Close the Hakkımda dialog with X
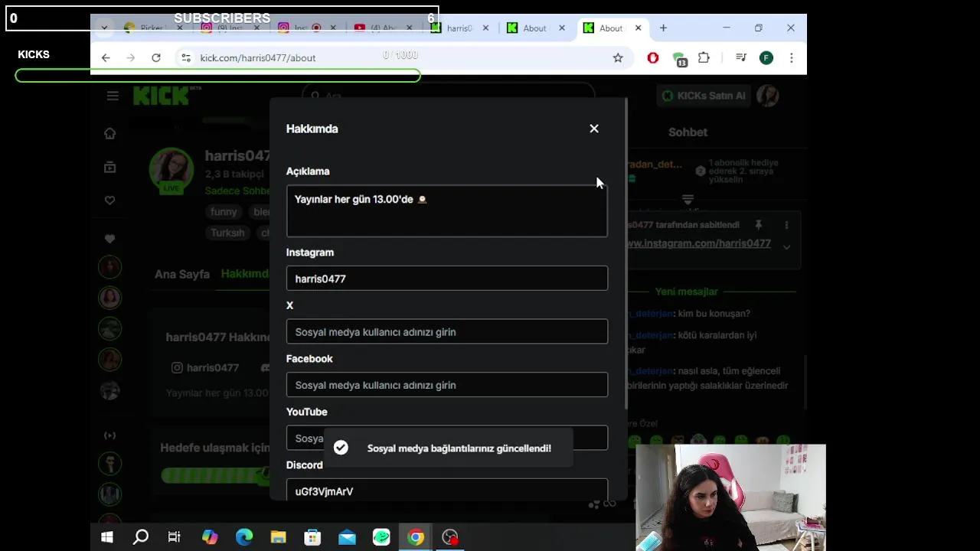The image size is (980, 551). tap(594, 129)
